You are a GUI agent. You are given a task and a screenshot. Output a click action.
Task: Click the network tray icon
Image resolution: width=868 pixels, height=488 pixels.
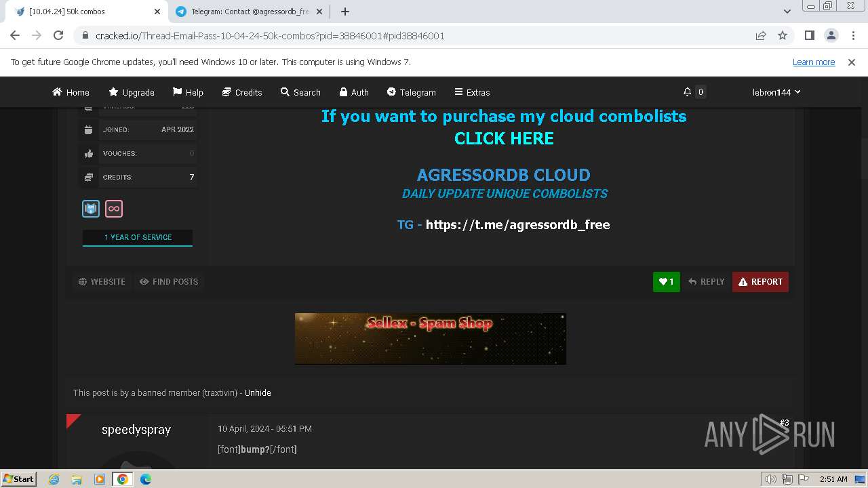point(787,479)
